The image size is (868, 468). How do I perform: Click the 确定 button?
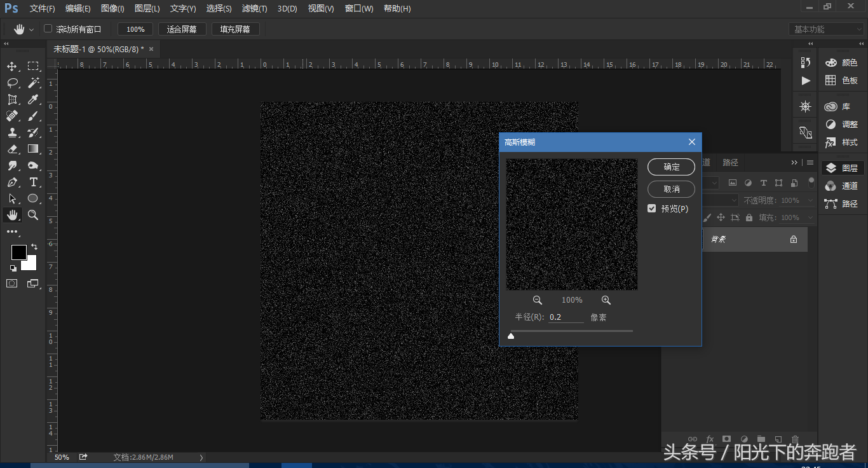671,167
